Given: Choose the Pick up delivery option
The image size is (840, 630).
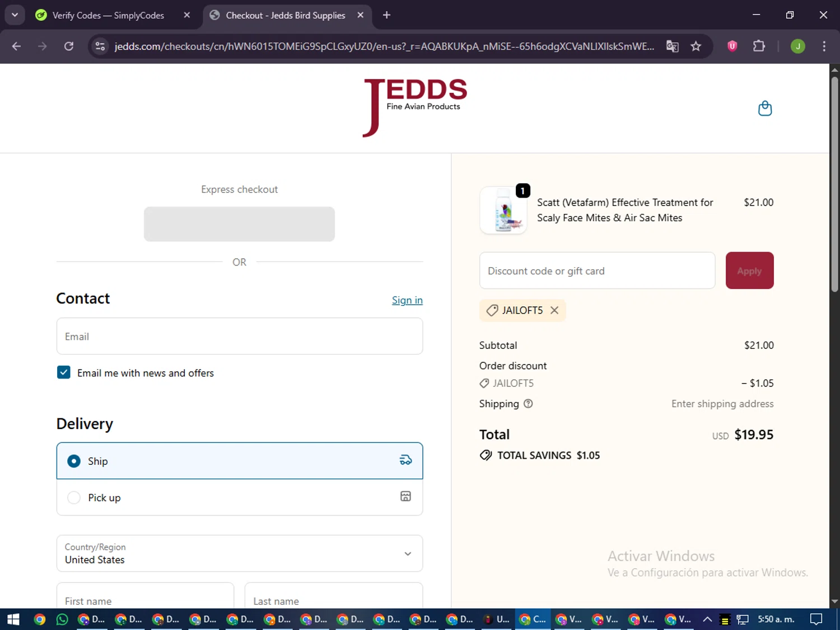Looking at the screenshot, I should click(x=240, y=497).
